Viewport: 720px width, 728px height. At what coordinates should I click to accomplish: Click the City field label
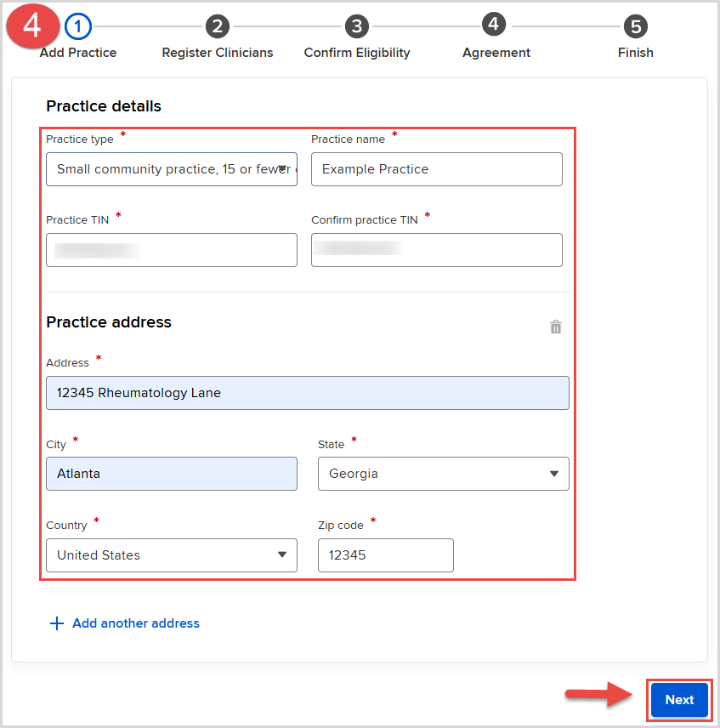pos(56,445)
